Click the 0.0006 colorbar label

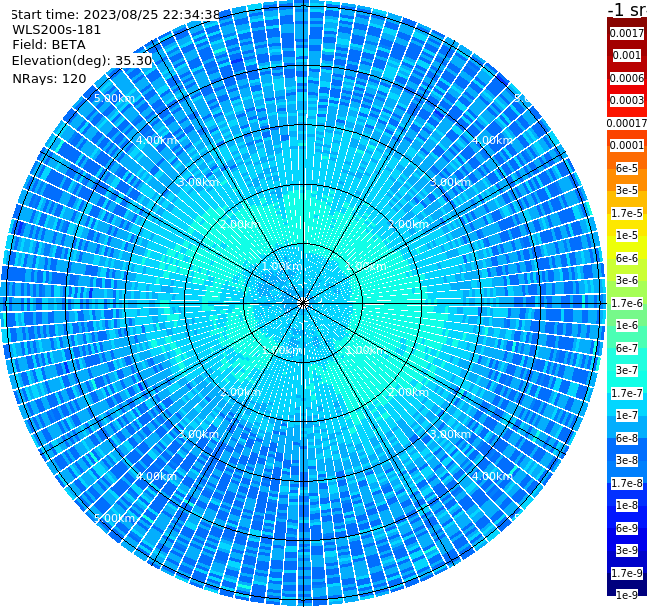(627, 78)
